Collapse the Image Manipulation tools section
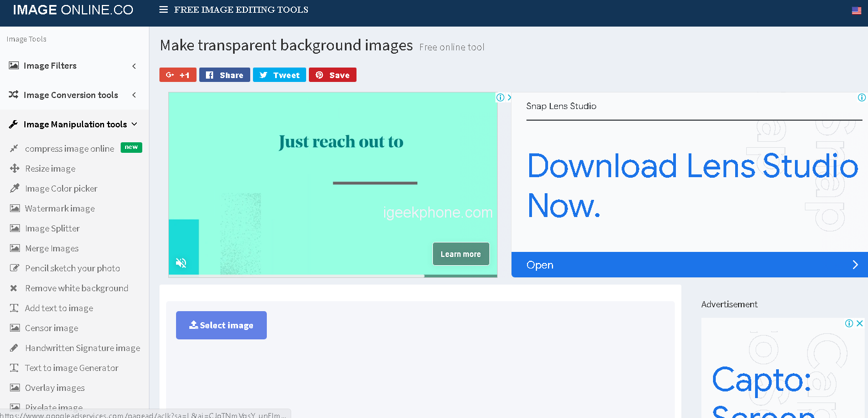868x418 pixels. pyautogui.click(x=74, y=125)
